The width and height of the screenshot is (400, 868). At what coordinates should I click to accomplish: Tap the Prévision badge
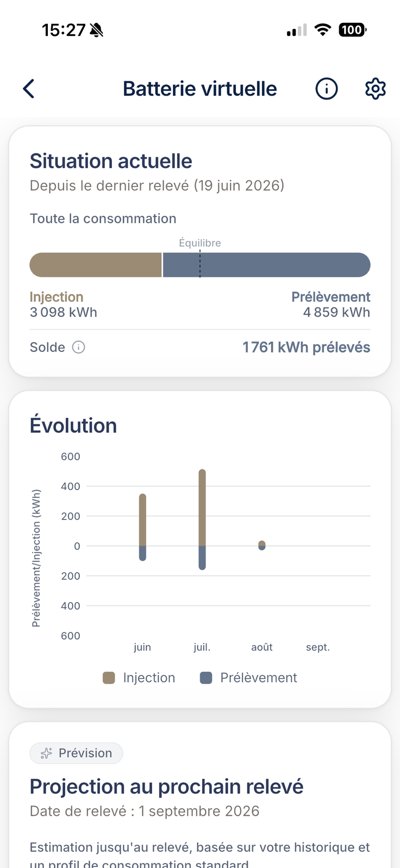tap(76, 753)
